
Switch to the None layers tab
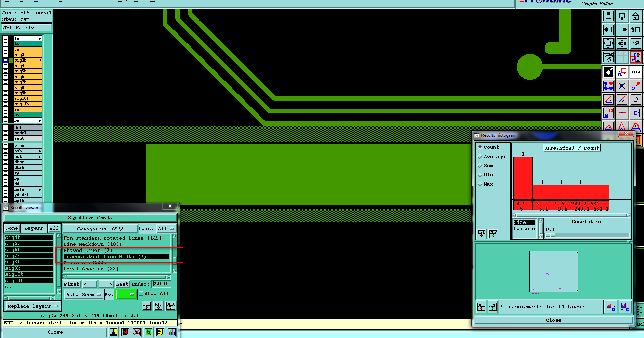click(12, 228)
